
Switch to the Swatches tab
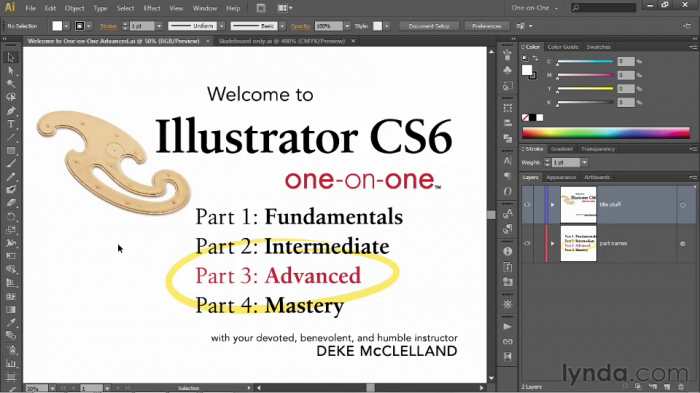tap(598, 47)
